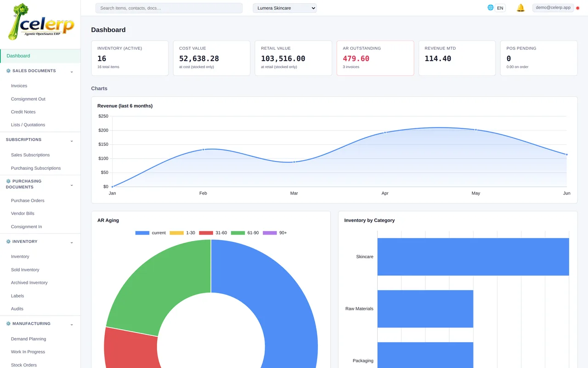Collapse the Manufacturing section
Viewport: 588px width, 368px height.
72,324
